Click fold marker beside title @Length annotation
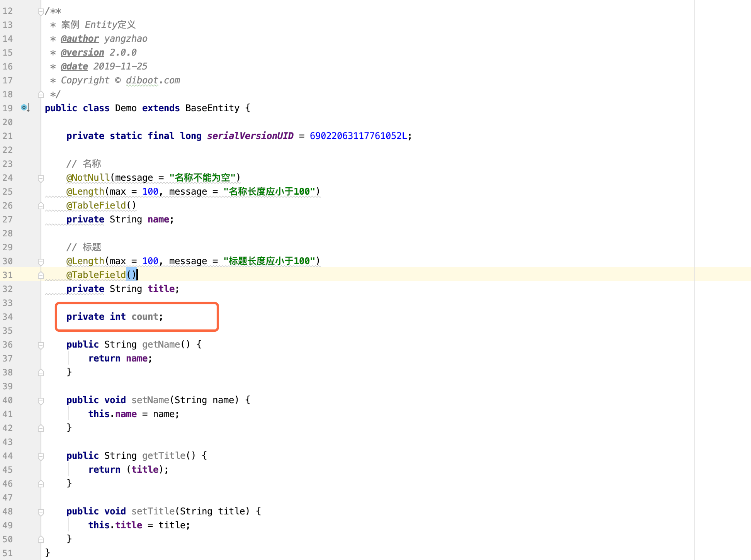This screenshot has width=751, height=560. tap(41, 261)
